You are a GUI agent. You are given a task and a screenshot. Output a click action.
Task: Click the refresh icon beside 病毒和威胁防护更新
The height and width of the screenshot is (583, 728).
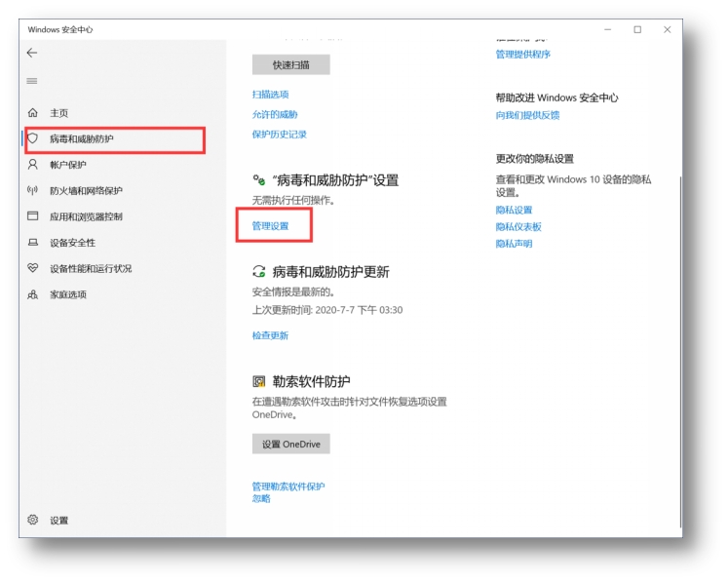tap(259, 271)
